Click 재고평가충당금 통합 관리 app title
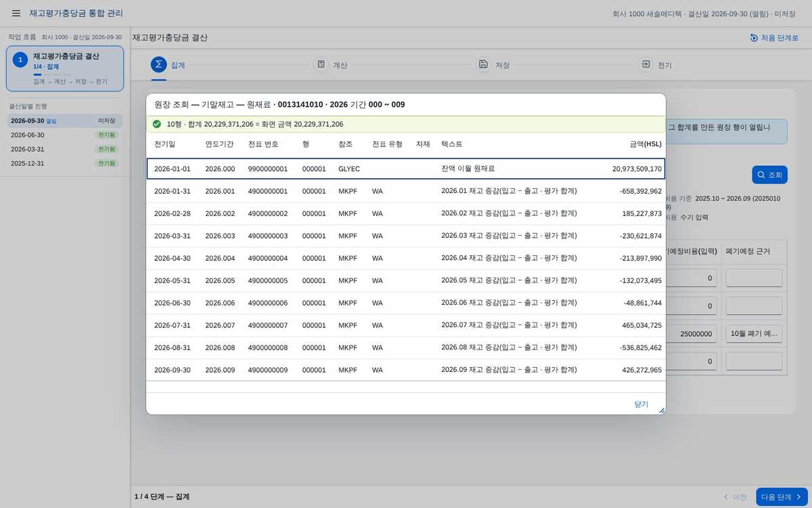The height and width of the screenshot is (508, 812). coord(76,14)
